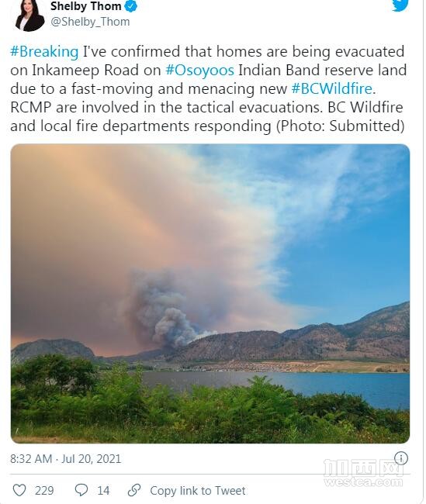
Task: Open the #Breaking hashtag
Action: 44,51
